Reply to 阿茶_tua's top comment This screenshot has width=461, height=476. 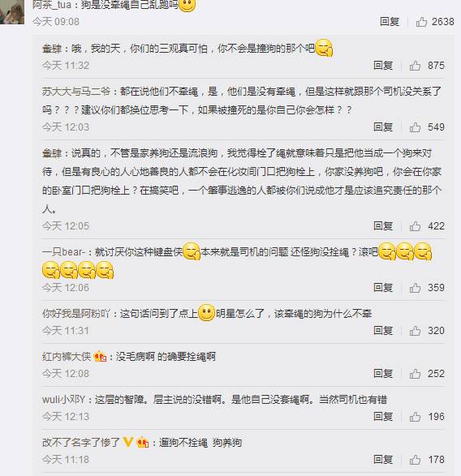pyautogui.click(x=390, y=22)
